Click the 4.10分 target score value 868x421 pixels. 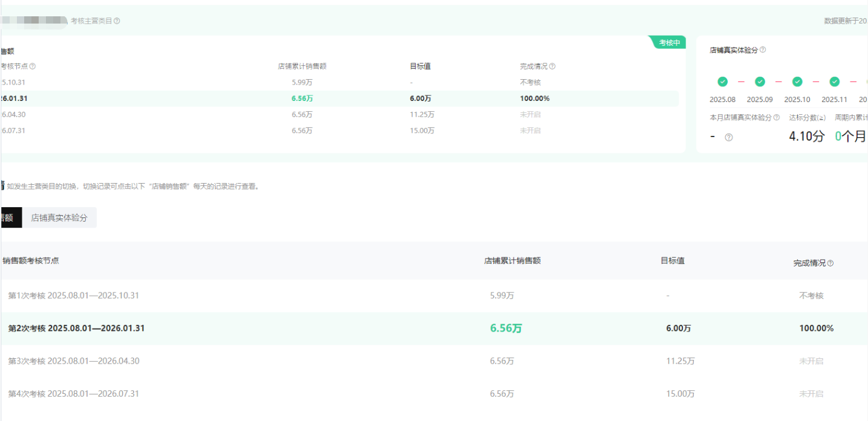coord(806,136)
